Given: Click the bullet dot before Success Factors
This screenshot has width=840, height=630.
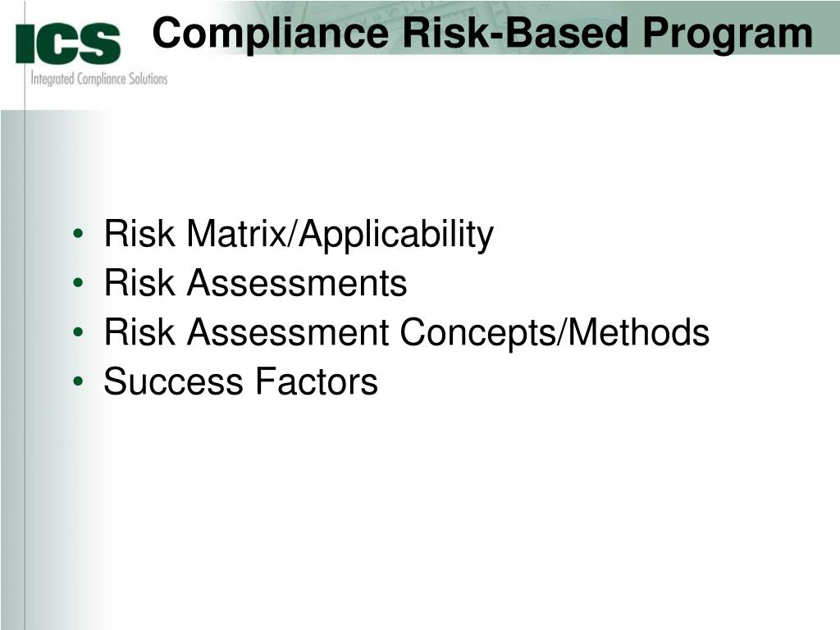Looking at the screenshot, I should coord(77,384).
